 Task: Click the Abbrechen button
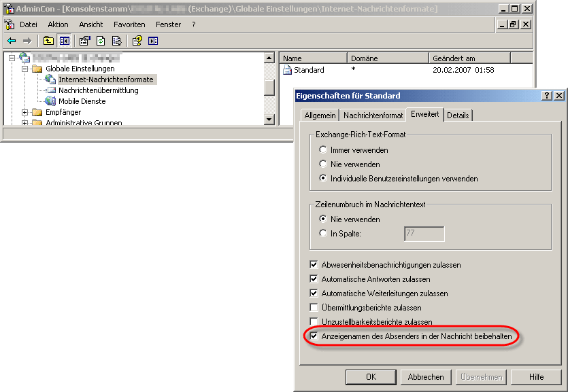coord(426,376)
